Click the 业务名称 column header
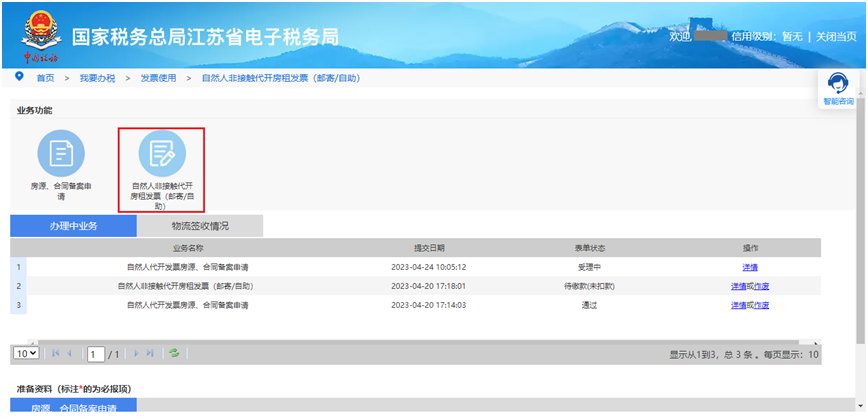This screenshot has width=868, height=420. (188, 247)
